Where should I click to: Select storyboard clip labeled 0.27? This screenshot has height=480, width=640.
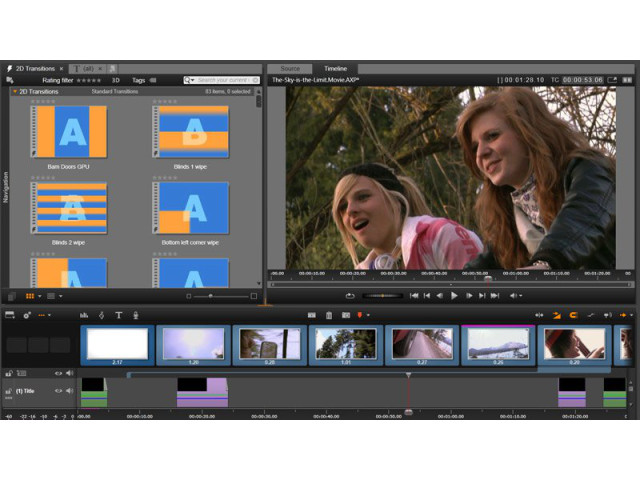(422, 345)
